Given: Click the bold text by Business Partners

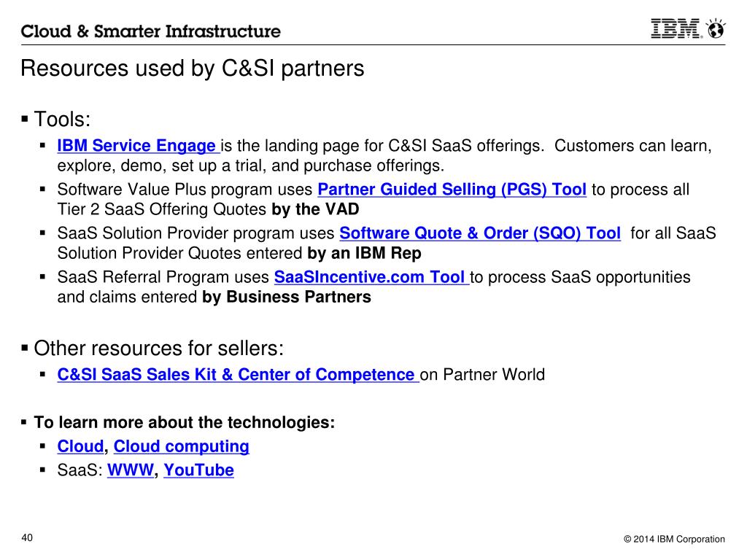Looking at the screenshot, I should (x=286, y=297).
